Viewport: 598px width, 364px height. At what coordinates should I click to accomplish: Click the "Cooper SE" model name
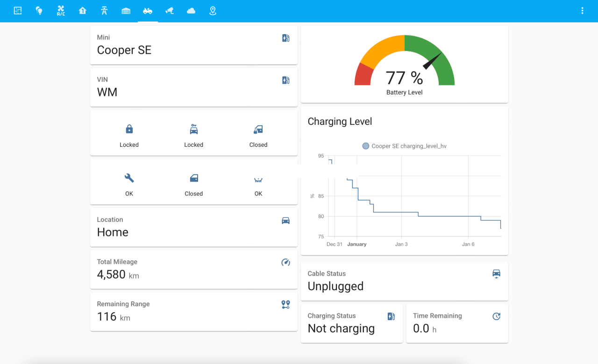pyautogui.click(x=124, y=50)
